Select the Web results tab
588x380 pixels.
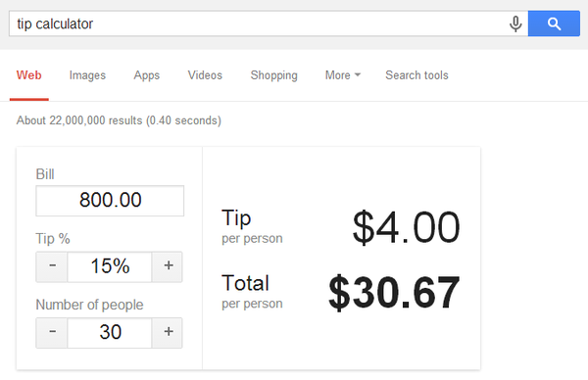click(x=28, y=75)
